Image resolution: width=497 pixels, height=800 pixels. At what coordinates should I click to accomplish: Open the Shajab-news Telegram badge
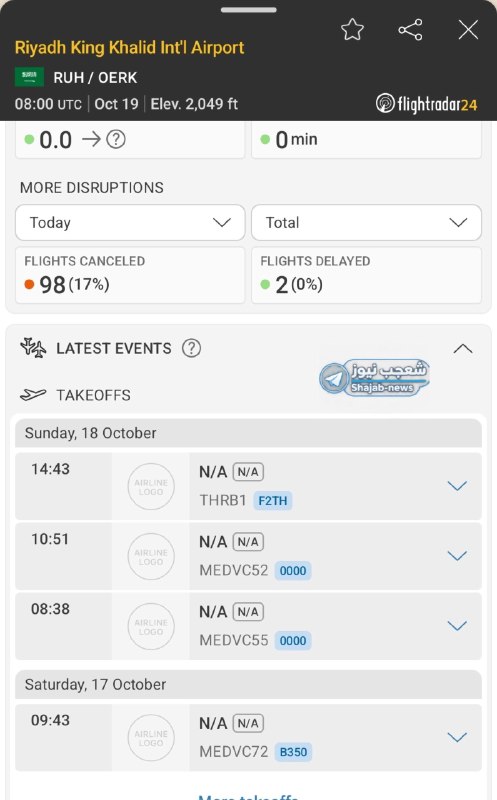pyautogui.click(x=375, y=378)
